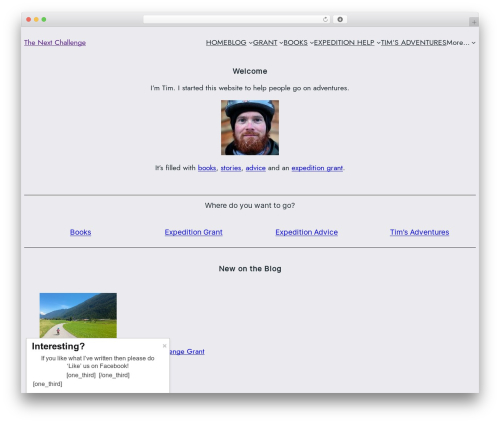Expand the BOOKS submenu chevron
500x423 pixels.
pos(312,43)
